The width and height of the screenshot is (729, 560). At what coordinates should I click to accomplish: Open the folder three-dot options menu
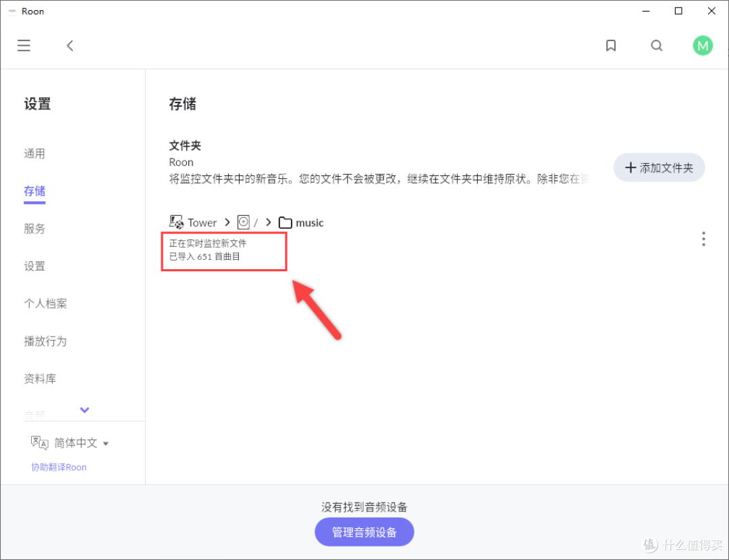point(704,238)
